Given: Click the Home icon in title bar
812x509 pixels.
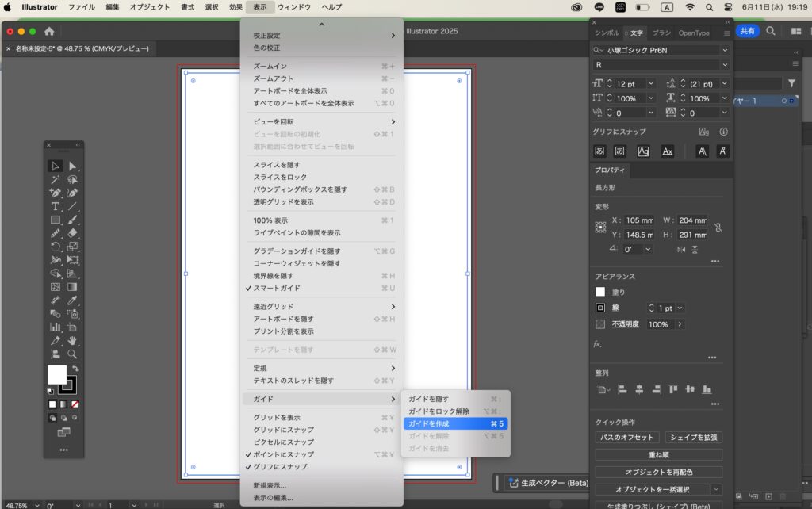Looking at the screenshot, I should [x=49, y=31].
